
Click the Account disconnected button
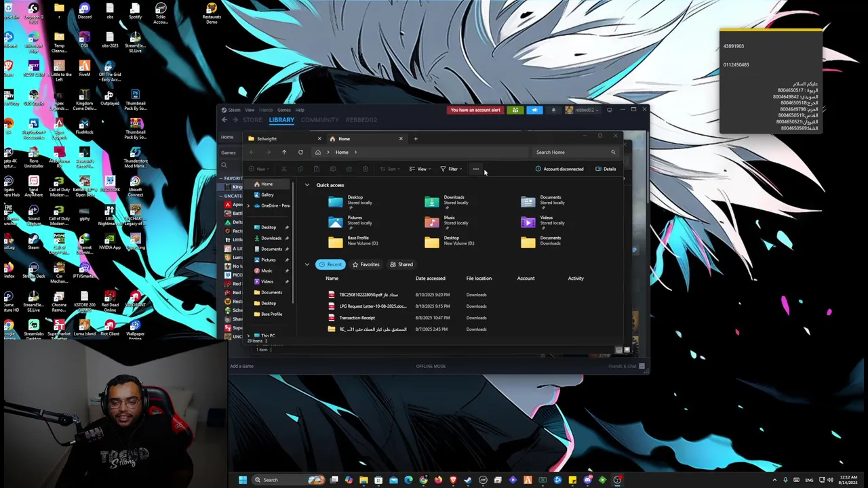[x=559, y=169]
